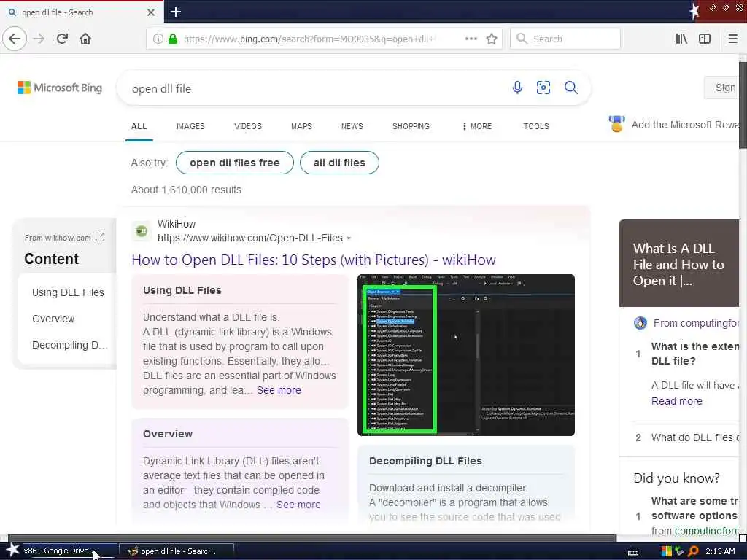Click the vertical page scrollbar thumb
The image size is (747, 560).
click(743, 105)
